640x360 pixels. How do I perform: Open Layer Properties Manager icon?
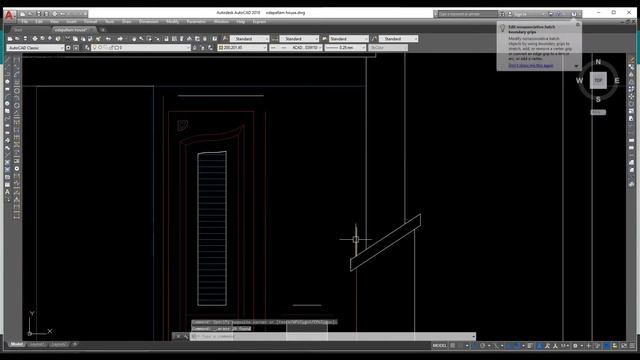(87, 48)
